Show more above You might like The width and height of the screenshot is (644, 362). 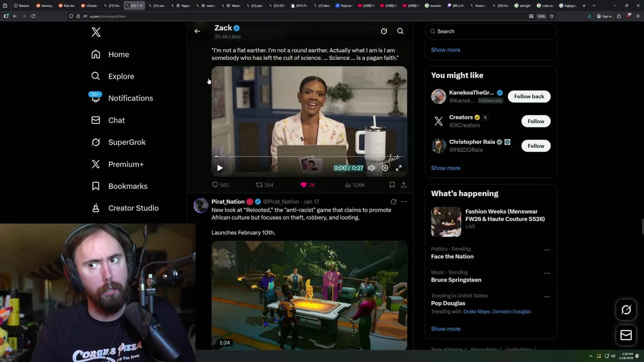(x=445, y=50)
